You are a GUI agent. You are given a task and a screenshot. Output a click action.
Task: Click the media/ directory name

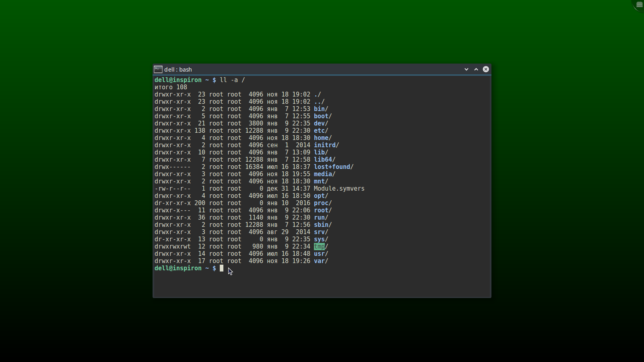324,174
